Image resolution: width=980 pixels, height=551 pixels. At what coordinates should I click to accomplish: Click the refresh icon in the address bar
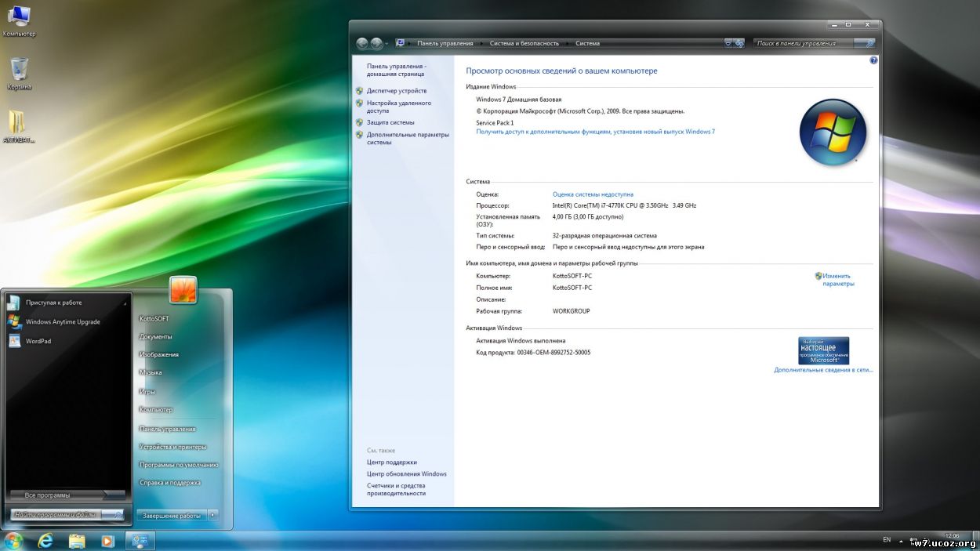click(737, 43)
